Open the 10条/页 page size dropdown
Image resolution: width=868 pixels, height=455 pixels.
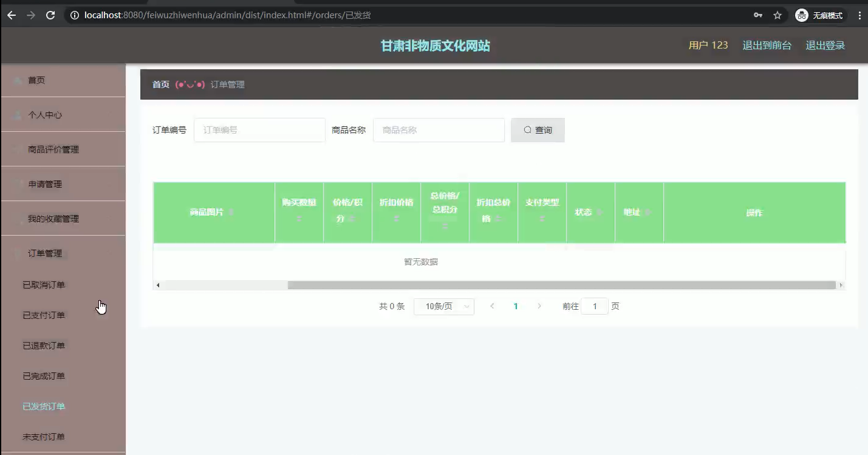click(x=444, y=306)
